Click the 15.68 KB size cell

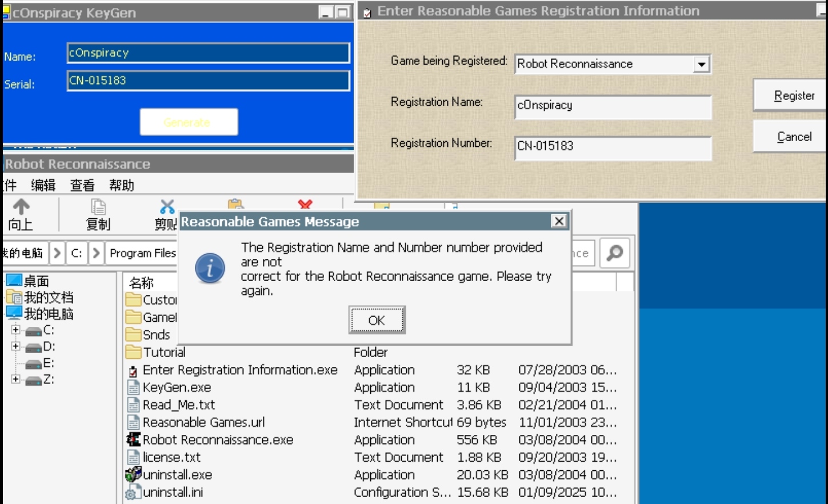click(x=482, y=492)
